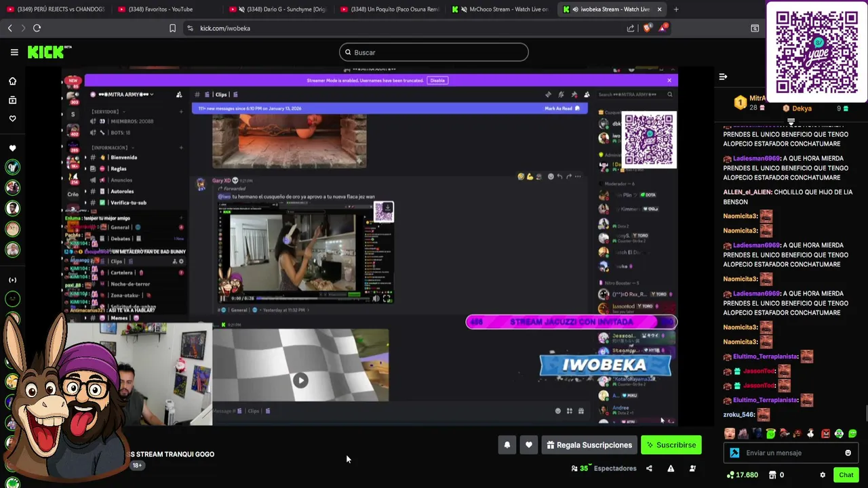Toggle the browser sidebar panel

755,28
